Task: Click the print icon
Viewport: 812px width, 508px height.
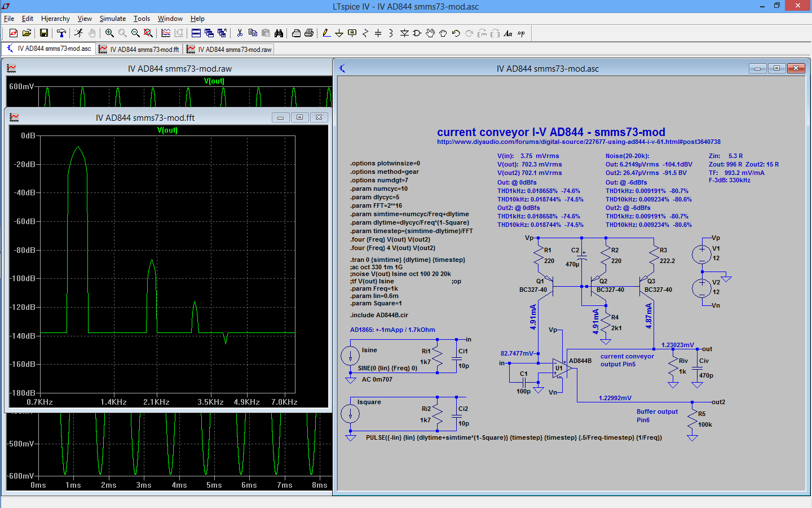Action: (309, 33)
